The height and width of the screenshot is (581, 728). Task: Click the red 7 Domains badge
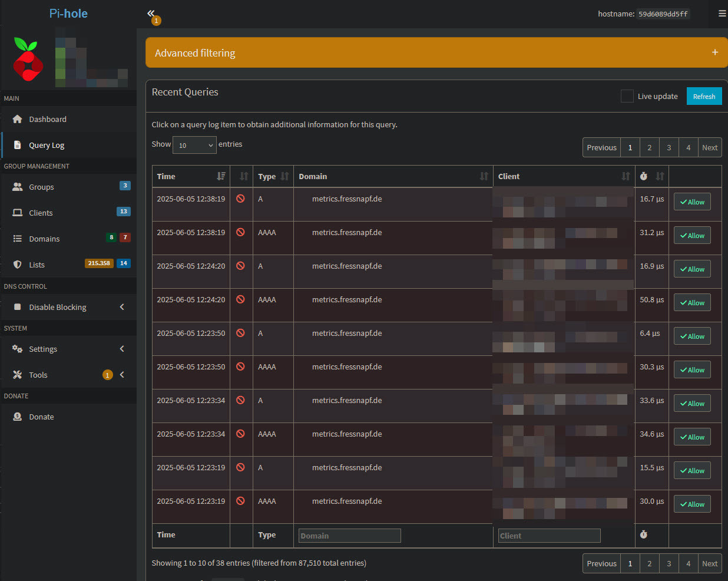[125, 237]
